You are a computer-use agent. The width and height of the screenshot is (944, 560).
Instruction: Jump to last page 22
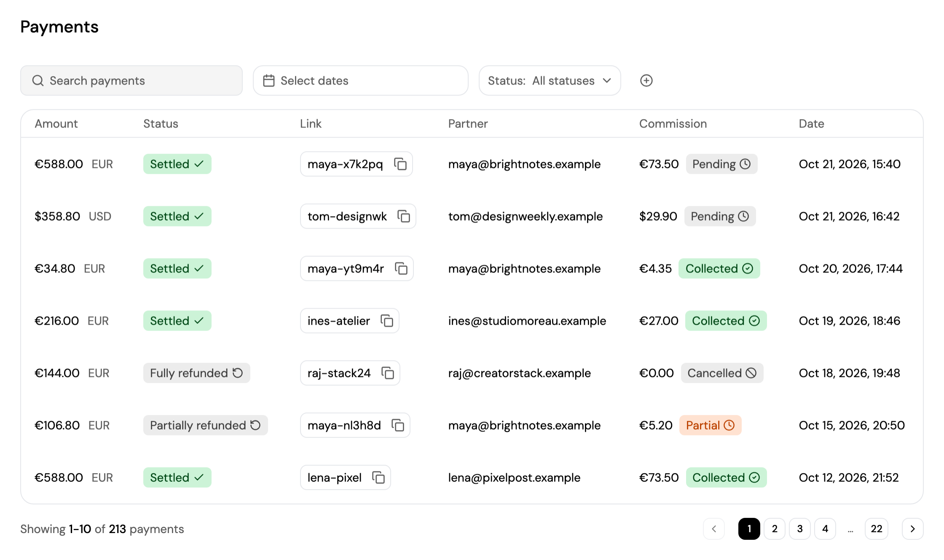click(x=877, y=529)
